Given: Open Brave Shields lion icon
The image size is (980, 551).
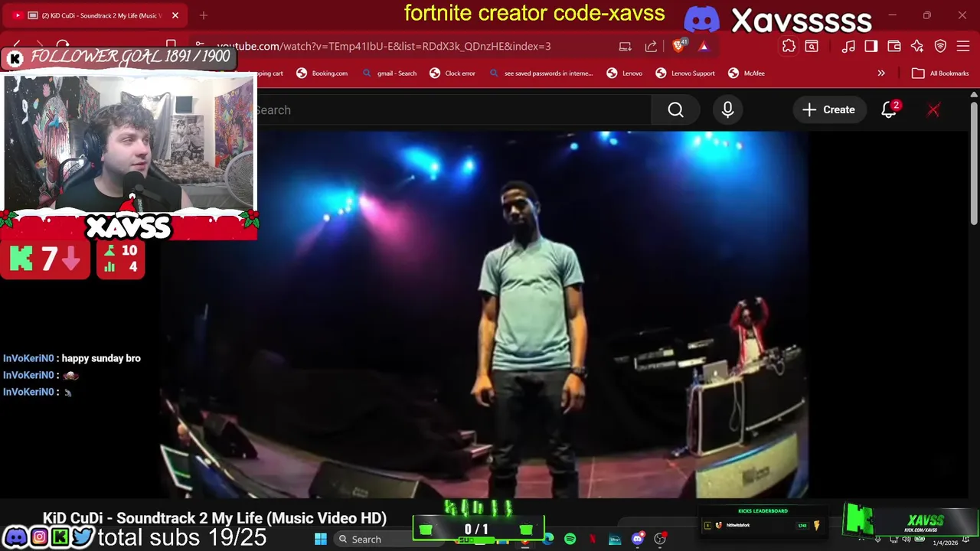Looking at the screenshot, I should (678, 46).
